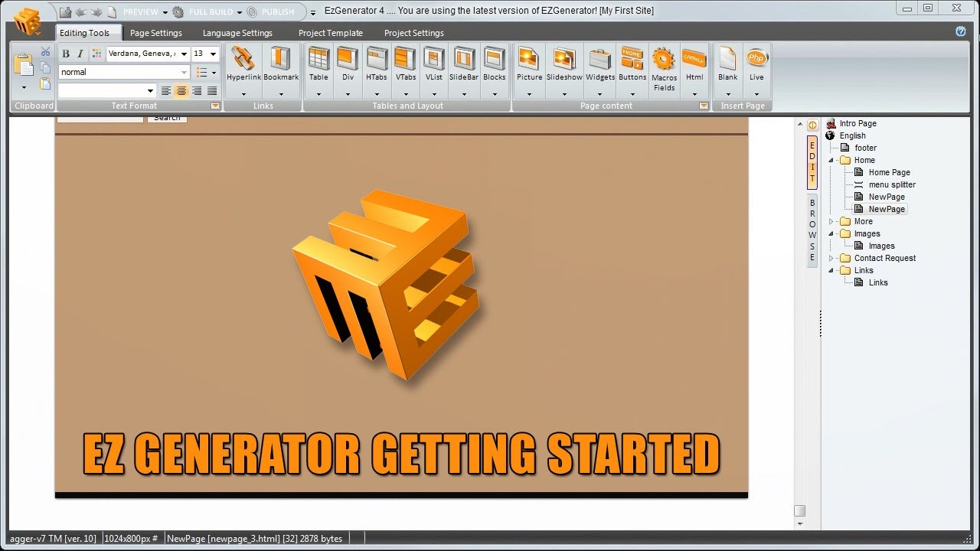Screen dimensions: 980x551
Task: Expand the Page content group options
Action: 704,106
